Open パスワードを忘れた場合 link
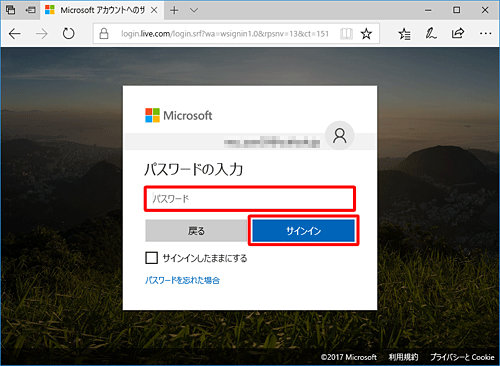Viewport: 500px width, 366px height. (x=182, y=280)
